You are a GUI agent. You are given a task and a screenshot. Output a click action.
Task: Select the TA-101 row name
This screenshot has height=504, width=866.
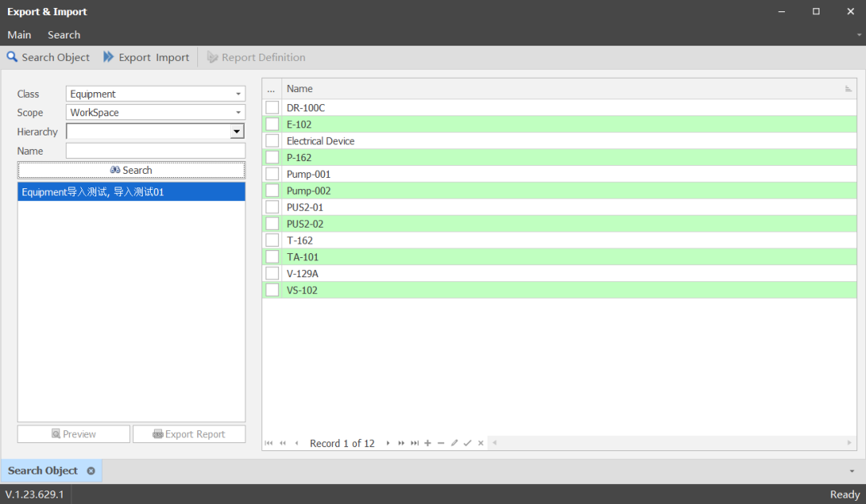pyautogui.click(x=302, y=256)
